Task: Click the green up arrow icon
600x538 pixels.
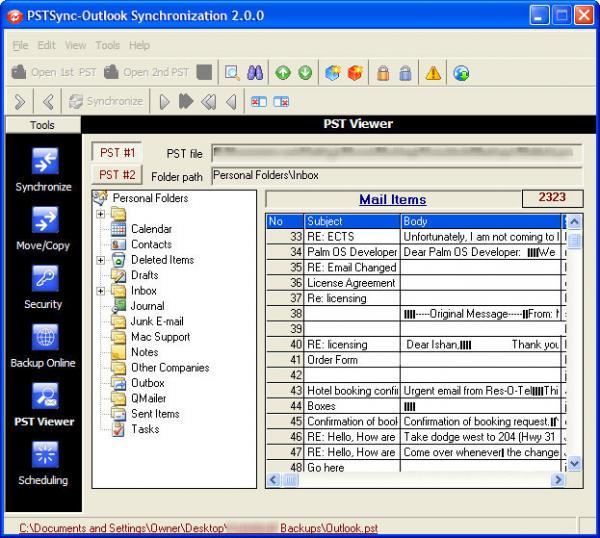Action: click(283, 72)
